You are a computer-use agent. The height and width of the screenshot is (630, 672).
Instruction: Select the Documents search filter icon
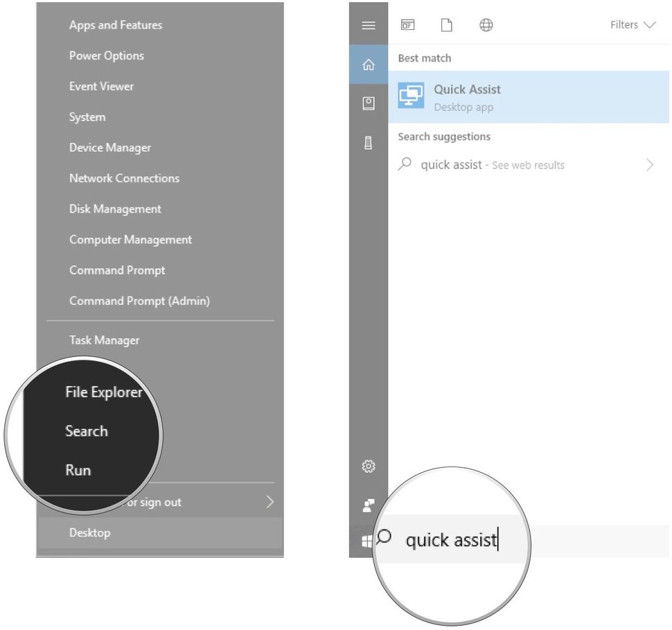point(447,25)
